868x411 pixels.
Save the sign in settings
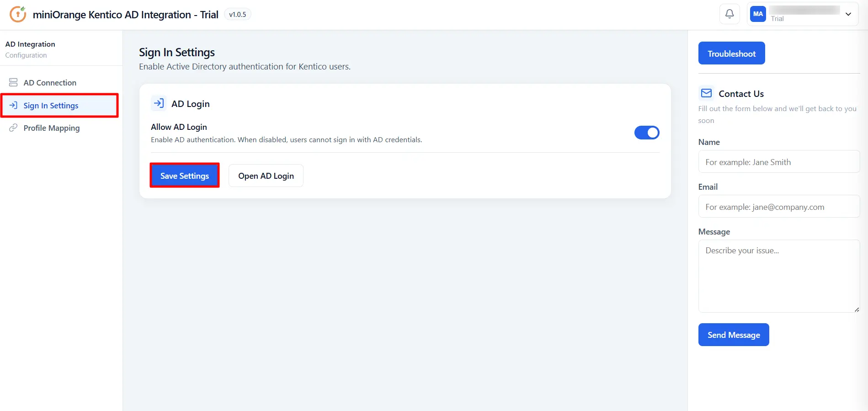tap(185, 176)
